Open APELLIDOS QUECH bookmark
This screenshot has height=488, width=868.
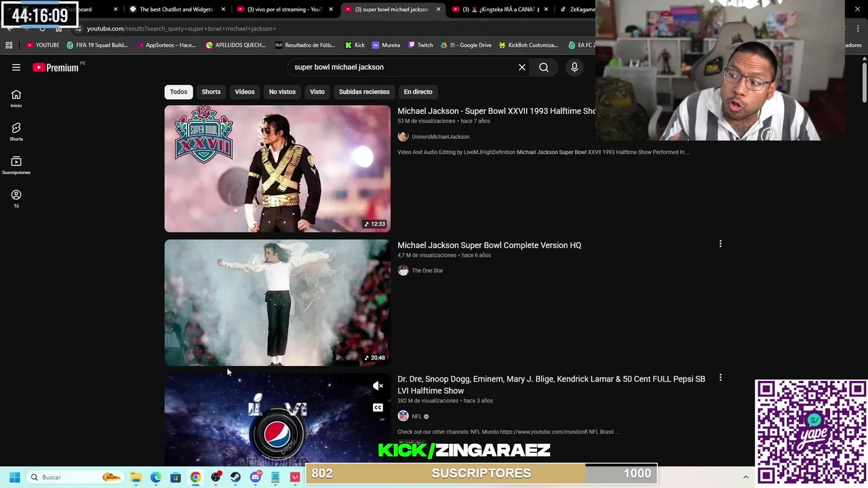235,45
